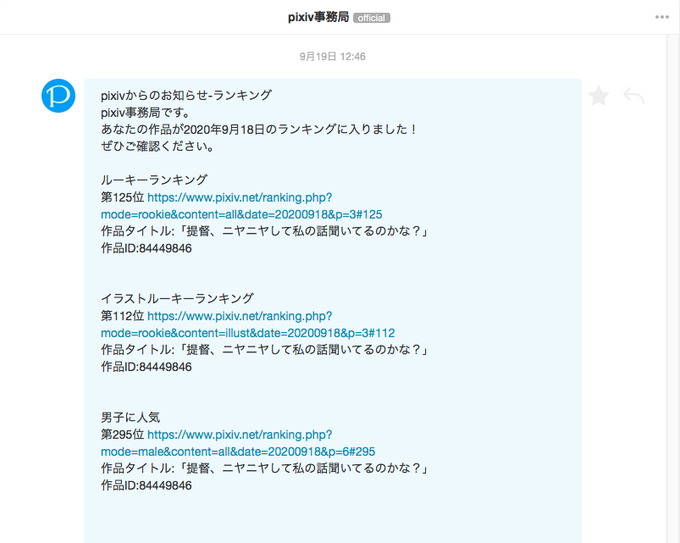This screenshot has width=680, height=543.
Task: Click the scrollbar track beside the message
Action: point(673,289)
